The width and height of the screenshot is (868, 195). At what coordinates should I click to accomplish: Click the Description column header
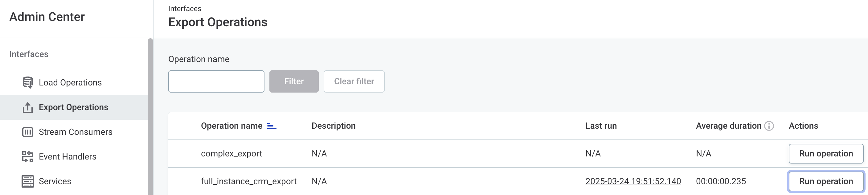click(x=333, y=126)
